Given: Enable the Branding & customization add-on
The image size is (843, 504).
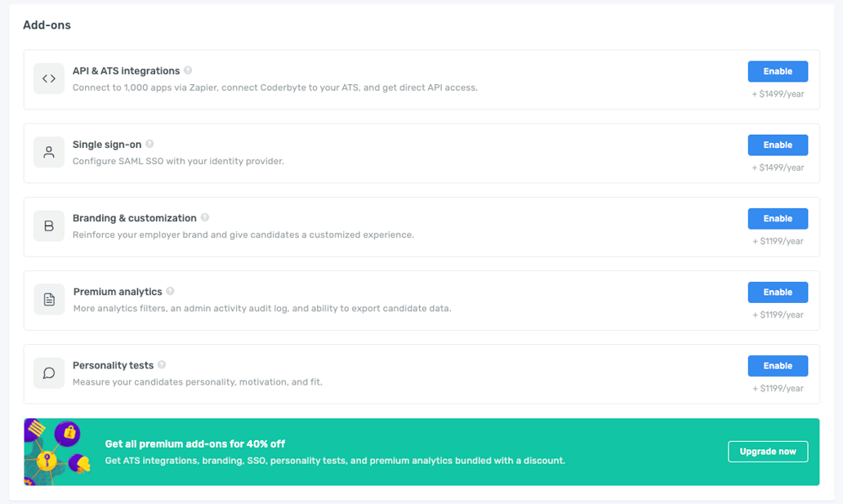Looking at the screenshot, I should pyautogui.click(x=777, y=218).
